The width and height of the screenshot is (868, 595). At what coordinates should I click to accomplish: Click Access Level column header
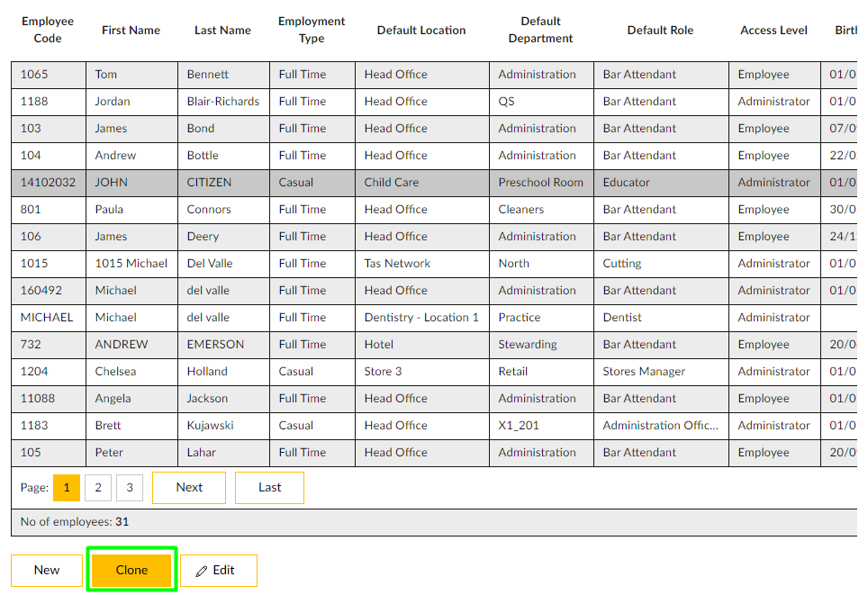pyautogui.click(x=773, y=30)
